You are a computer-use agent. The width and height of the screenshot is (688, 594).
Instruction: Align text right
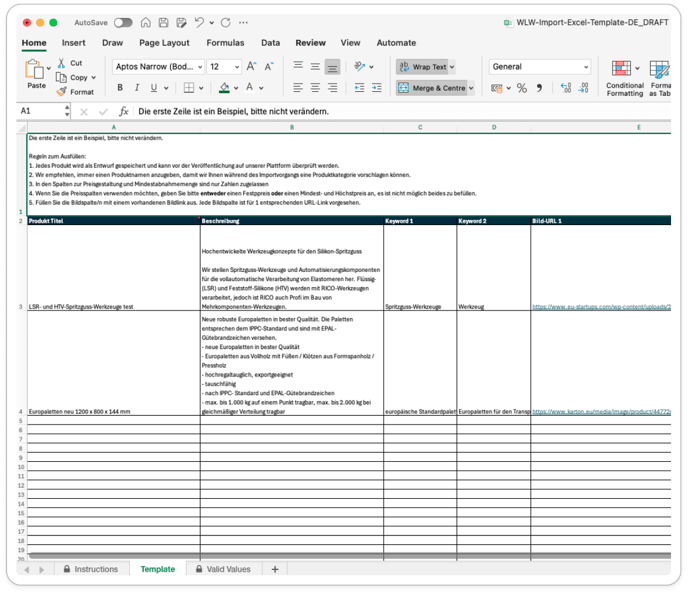pos(333,88)
